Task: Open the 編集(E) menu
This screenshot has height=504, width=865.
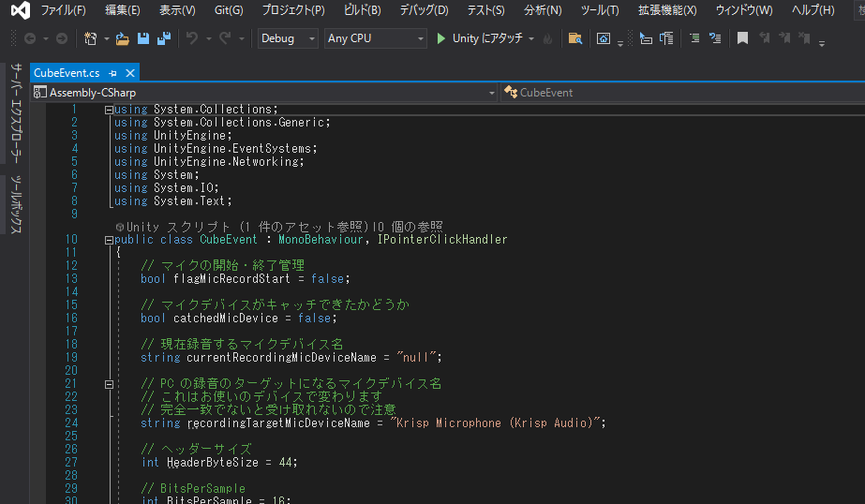Action: (x=123, y=10)
